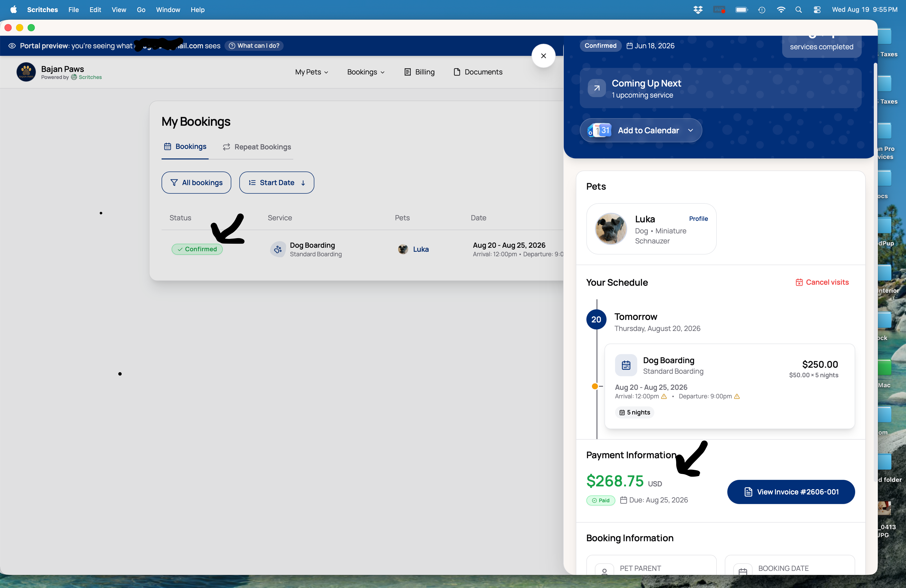Click the Confirmed status badge in the bookings table
Viewport: 906px width, 588px height.
click(197, 249)
